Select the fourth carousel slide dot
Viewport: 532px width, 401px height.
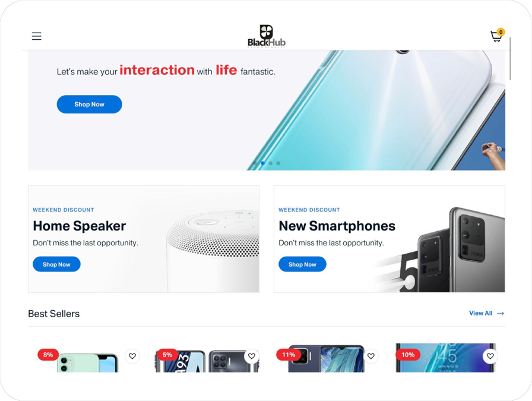coord(278,163)
